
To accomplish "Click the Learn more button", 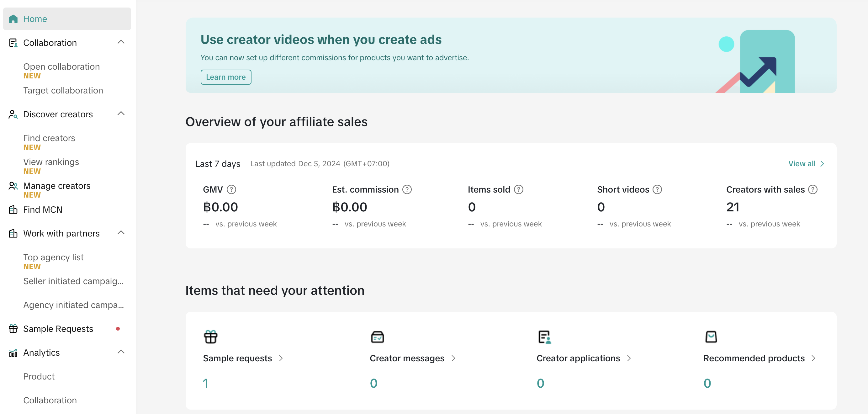I will 226,77.
